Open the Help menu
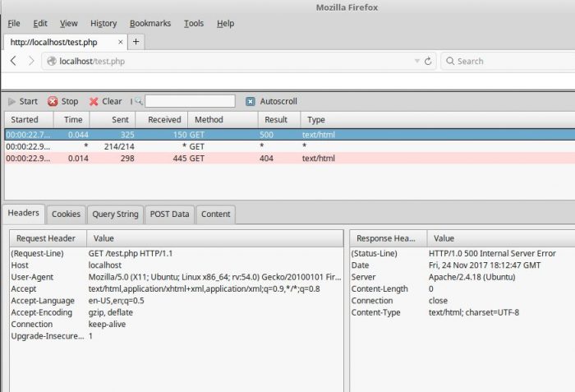Viewport: 575px width, 392px height. [225, 24]
